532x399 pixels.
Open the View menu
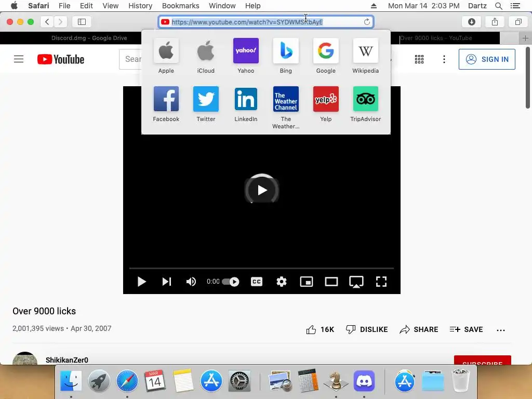pos(111,6)
